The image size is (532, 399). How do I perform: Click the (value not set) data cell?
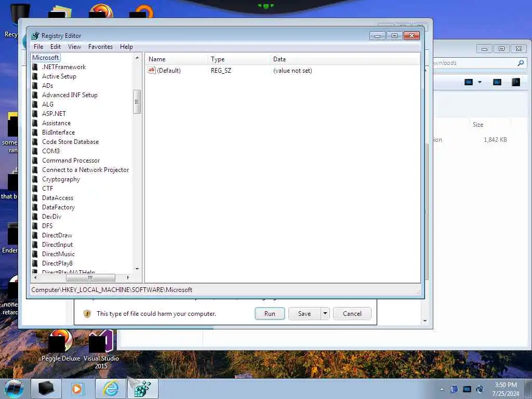[x=292, y=71]
